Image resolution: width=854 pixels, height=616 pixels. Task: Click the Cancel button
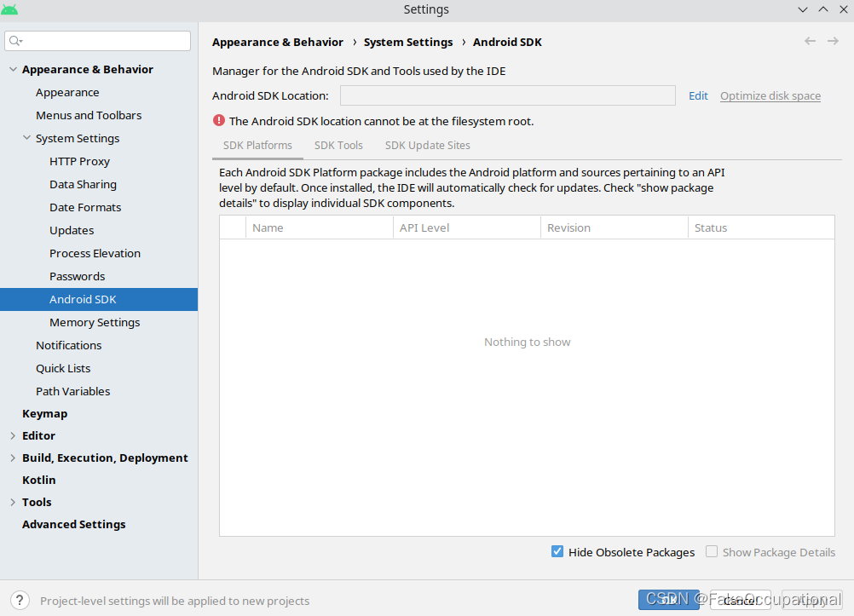point(740,600)
